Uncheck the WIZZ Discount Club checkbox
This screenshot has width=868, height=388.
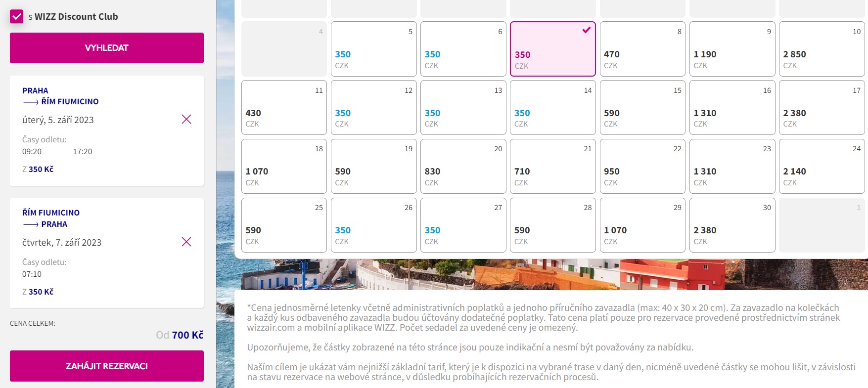point(17,16)
